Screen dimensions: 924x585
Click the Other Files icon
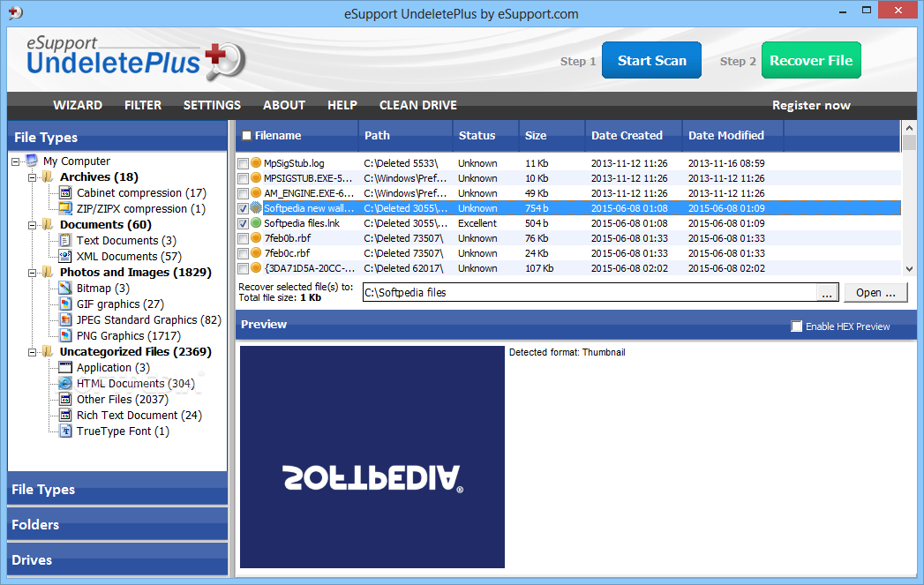click(65, 400)
